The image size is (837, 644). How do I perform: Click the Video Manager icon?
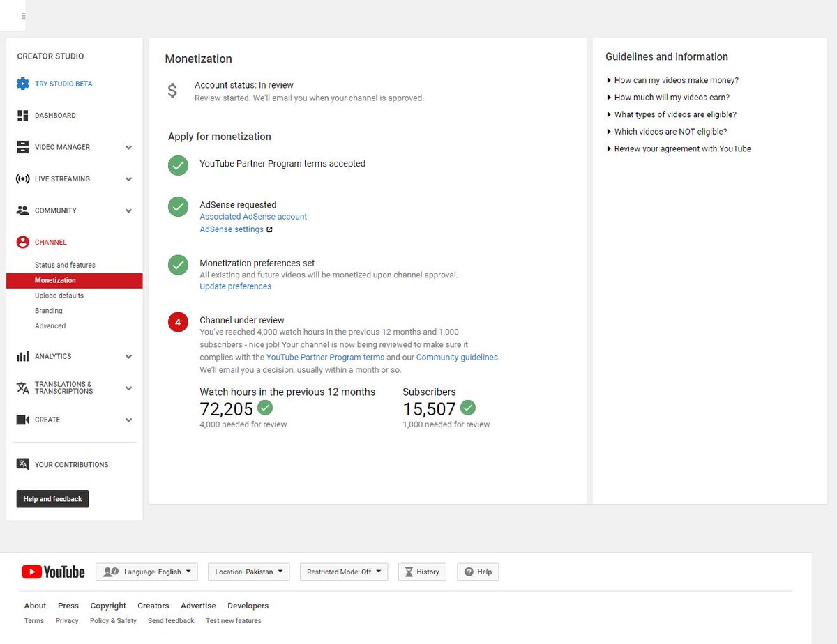point(22,147)
